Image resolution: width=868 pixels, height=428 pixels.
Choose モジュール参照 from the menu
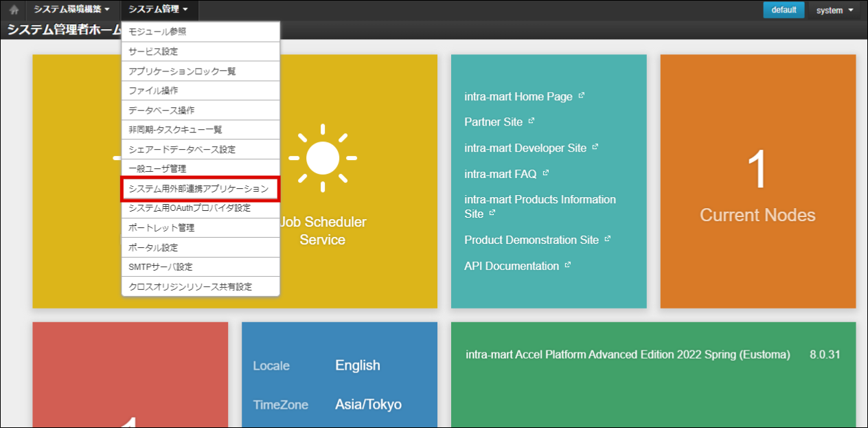(x=157, y=32)
